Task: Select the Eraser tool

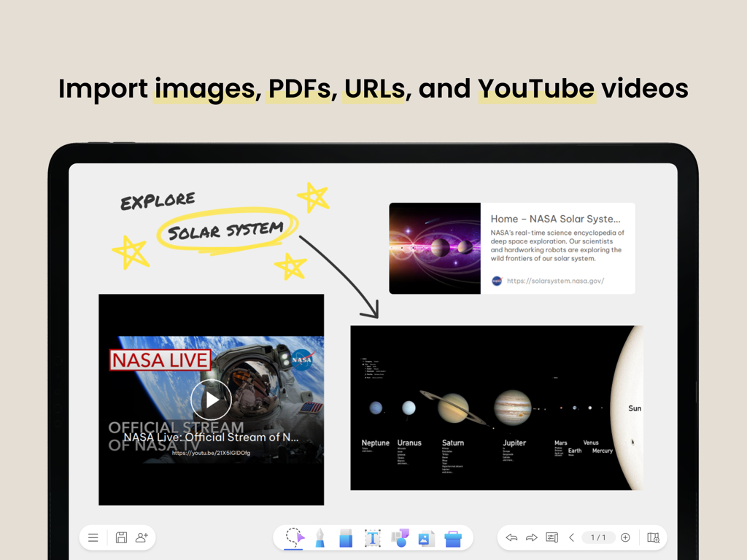Action: coord(346,538)
